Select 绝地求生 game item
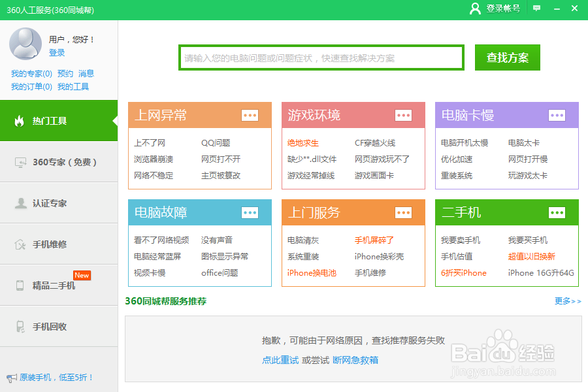Viewport: 588px width, 392px height. coord(303,143)
